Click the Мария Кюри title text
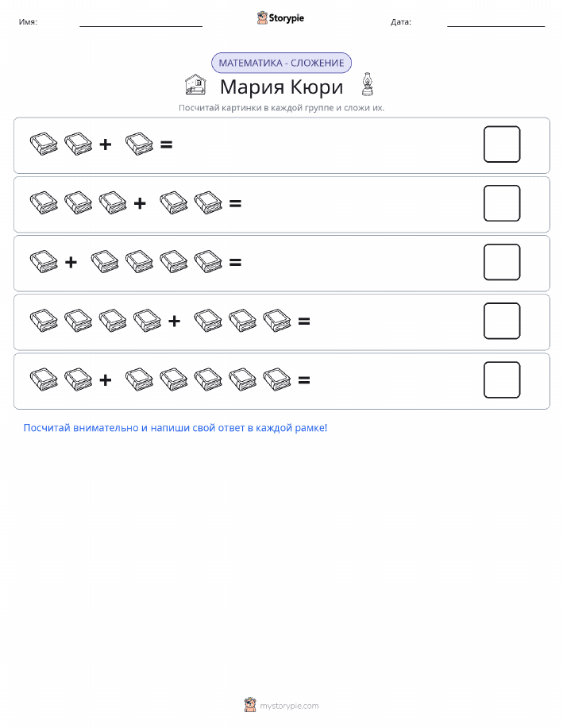The image size is (563, 728). (x=281, y=87)
